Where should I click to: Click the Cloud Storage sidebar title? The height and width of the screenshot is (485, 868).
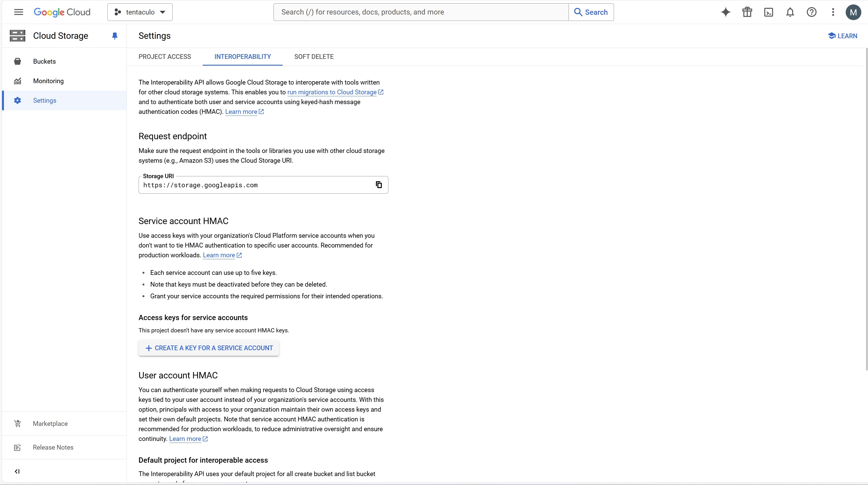click(x=61, y=36)
